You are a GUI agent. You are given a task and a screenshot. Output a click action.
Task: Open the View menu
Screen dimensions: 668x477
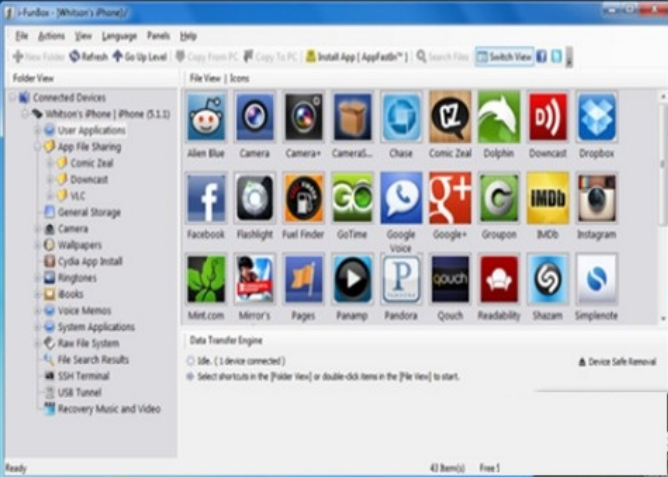point(83,36)
